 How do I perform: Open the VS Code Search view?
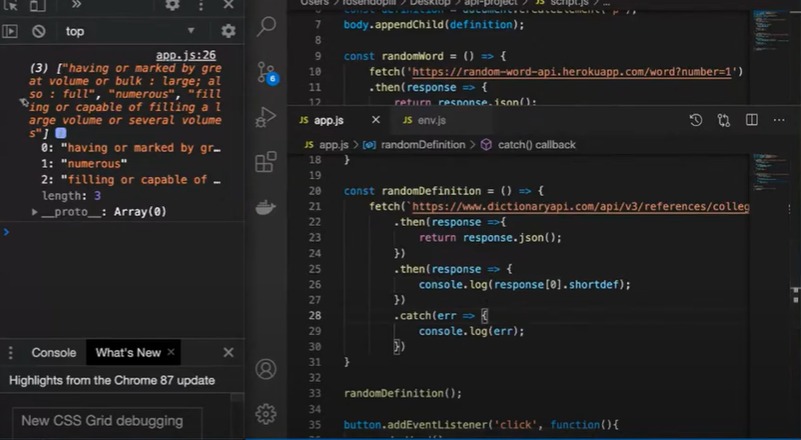pos(266,26)
